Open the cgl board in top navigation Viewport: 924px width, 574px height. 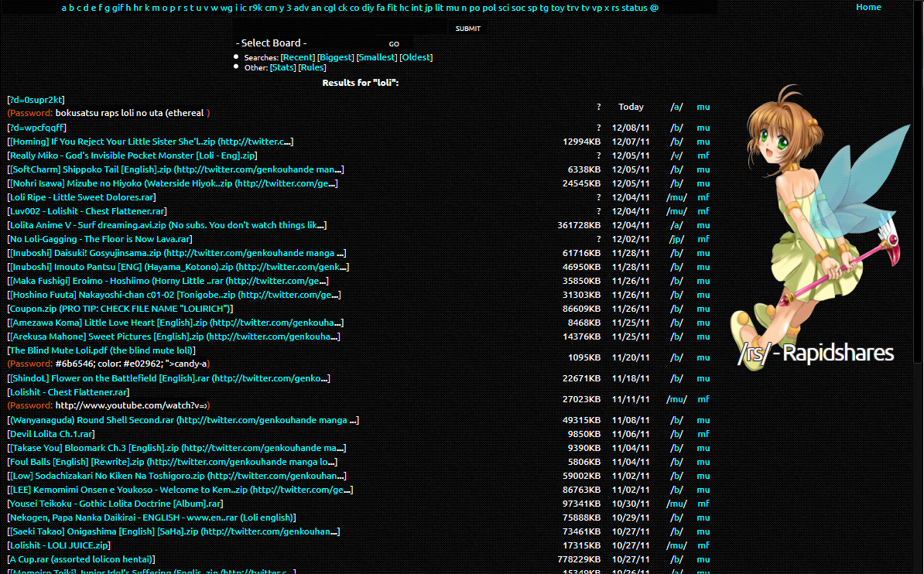coord(330,8)
